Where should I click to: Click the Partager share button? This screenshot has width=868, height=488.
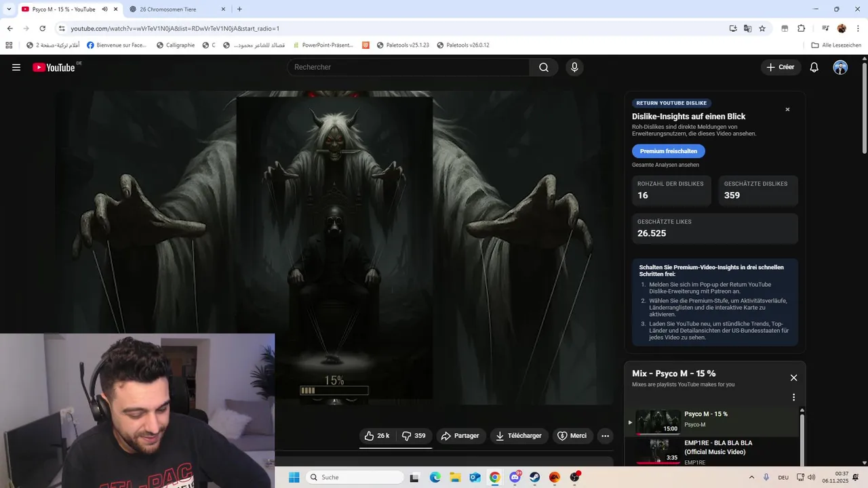click(460, 436)
